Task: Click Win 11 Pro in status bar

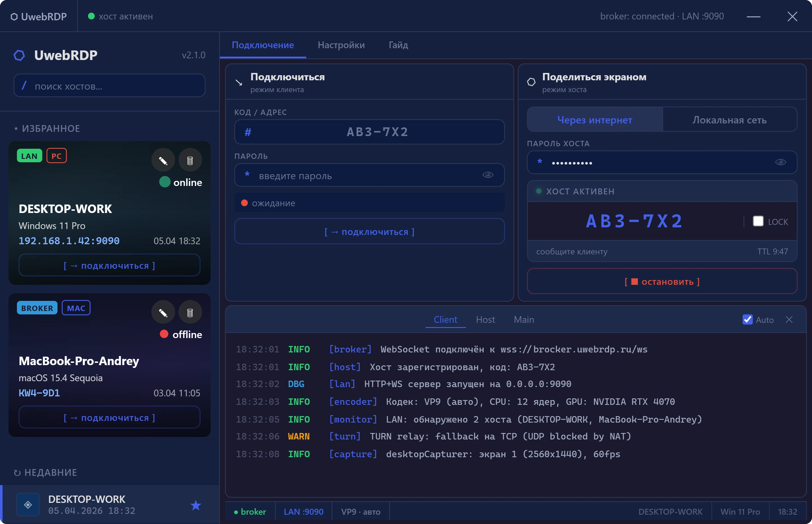Action: 740,512
